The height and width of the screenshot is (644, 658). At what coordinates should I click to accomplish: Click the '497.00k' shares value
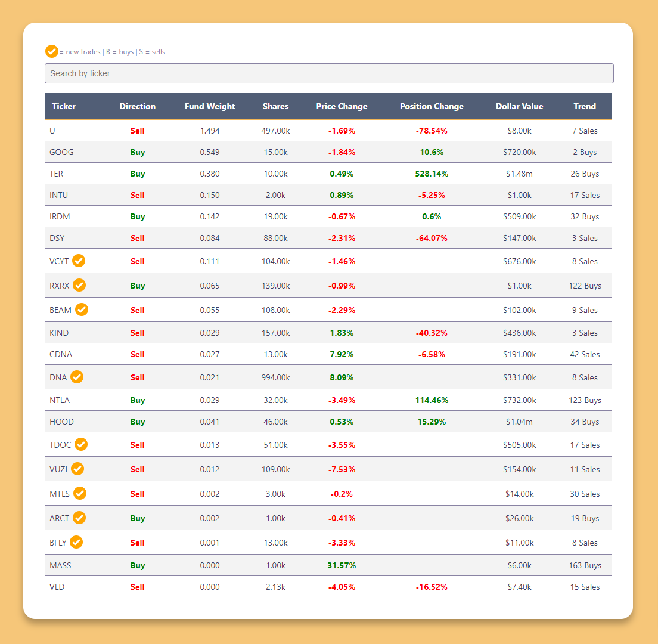point(276,131)
